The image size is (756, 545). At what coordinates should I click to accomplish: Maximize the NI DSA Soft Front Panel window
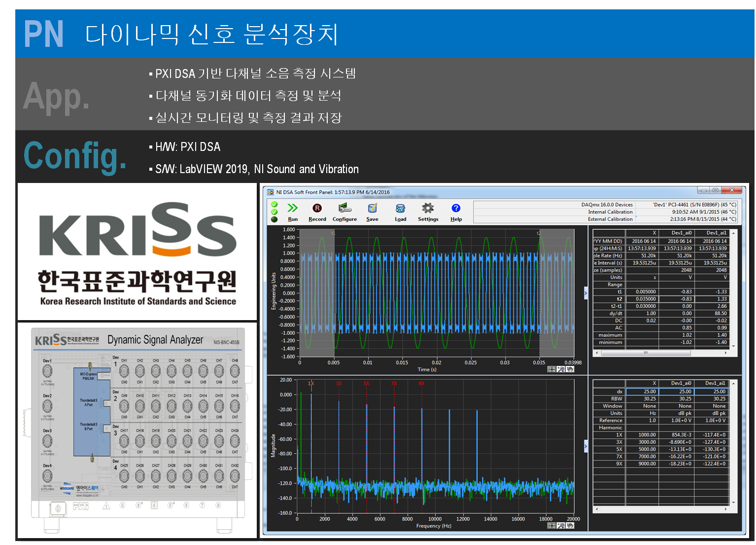[715, 190]
